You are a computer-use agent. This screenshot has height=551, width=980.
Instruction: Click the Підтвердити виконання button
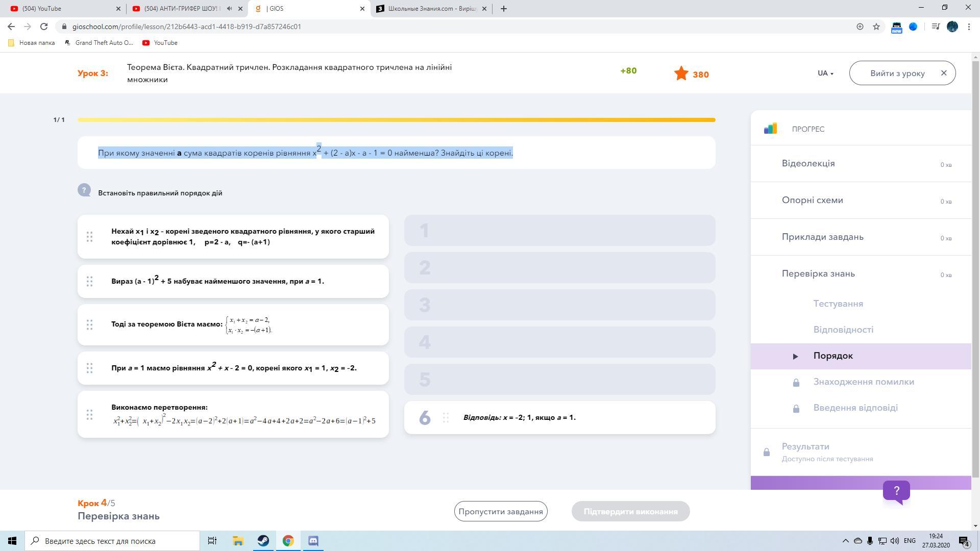coord(630,511)
